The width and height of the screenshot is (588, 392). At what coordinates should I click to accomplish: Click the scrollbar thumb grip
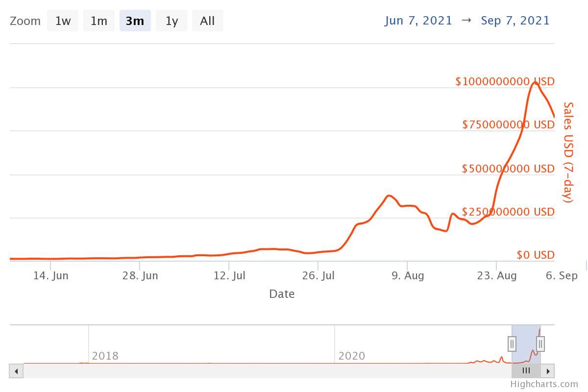coord(526,371)
